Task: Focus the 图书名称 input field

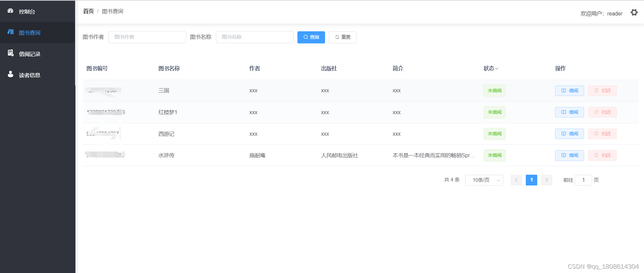Action: coord(255,37)
